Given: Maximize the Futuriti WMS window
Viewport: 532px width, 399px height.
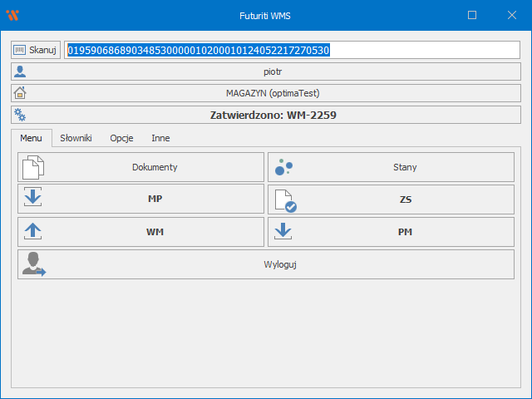Looking at the screenshot, I should tap(472, 15).
